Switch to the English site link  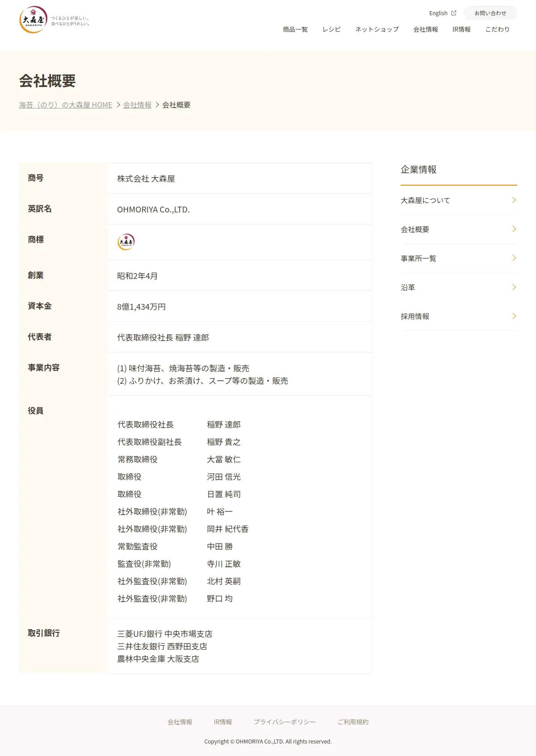point(438,13)
